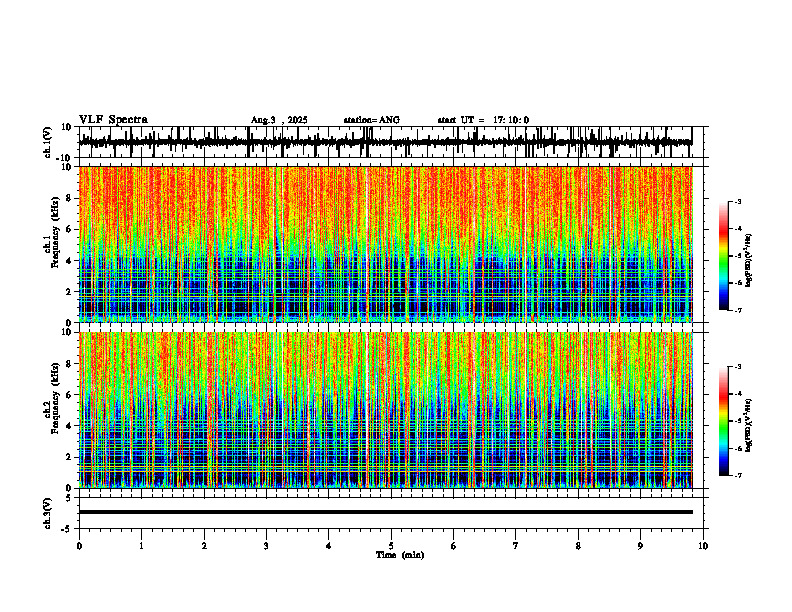The height and width of the screenshot is (612, 792).
Task: Click time axis tick label "7"
Action: [x=516, y=546]
